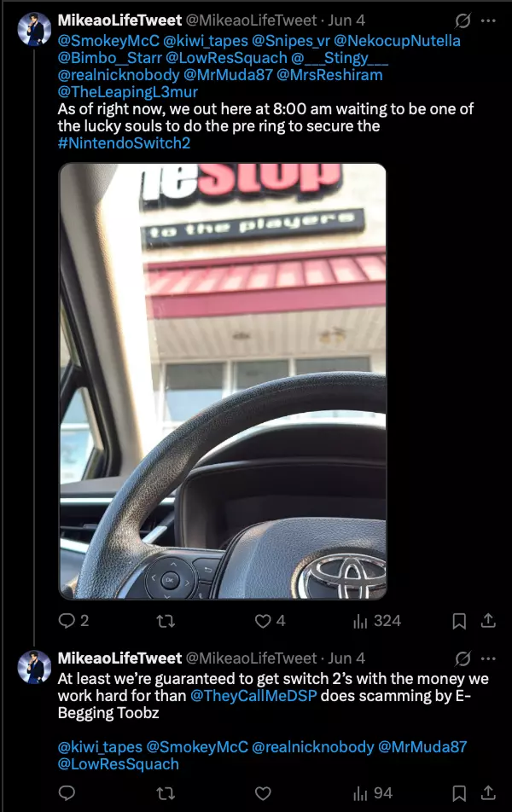Repost the first tweet with the photo
512x812 pixels.
coord(166,620)
